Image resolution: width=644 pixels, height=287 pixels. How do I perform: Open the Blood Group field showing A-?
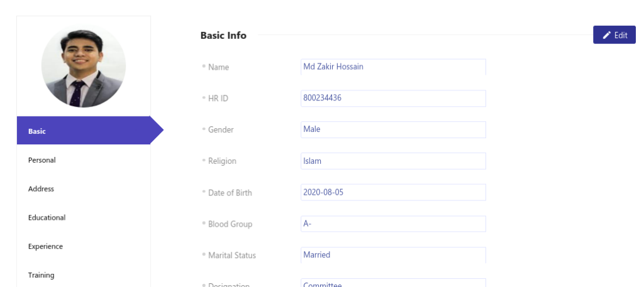point(394,224)
